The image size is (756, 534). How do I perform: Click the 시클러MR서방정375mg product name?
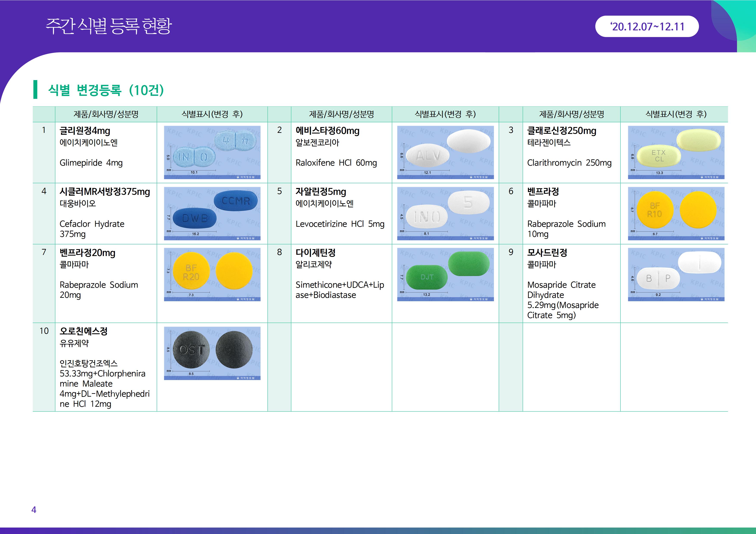tap(105, 191)
